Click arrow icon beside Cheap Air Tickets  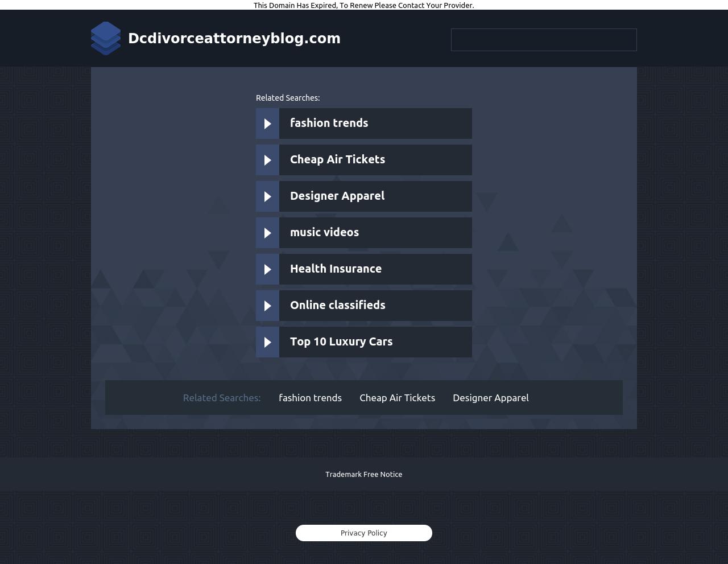tap(267, 160)
